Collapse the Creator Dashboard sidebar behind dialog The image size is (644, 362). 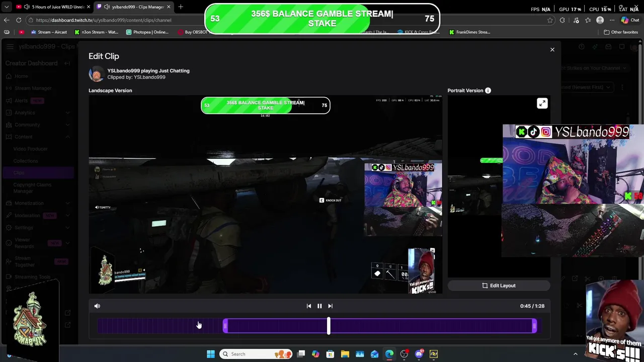(x=68, y=63)
